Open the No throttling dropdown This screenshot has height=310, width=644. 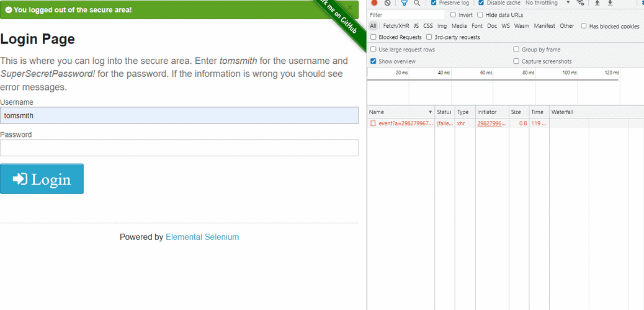tap(547, 3)
